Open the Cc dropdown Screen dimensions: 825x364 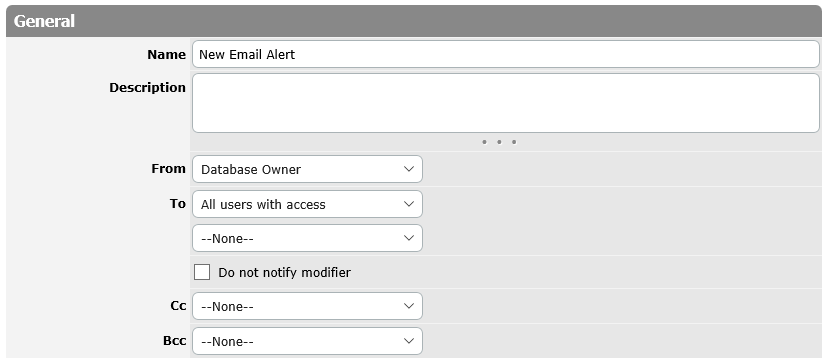307,306
